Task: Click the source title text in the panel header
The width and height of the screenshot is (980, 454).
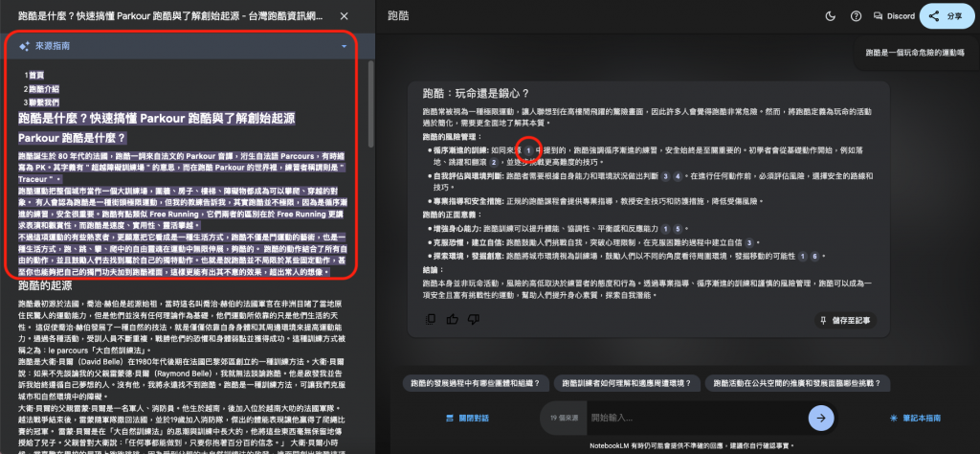Action: pos(170,16)
